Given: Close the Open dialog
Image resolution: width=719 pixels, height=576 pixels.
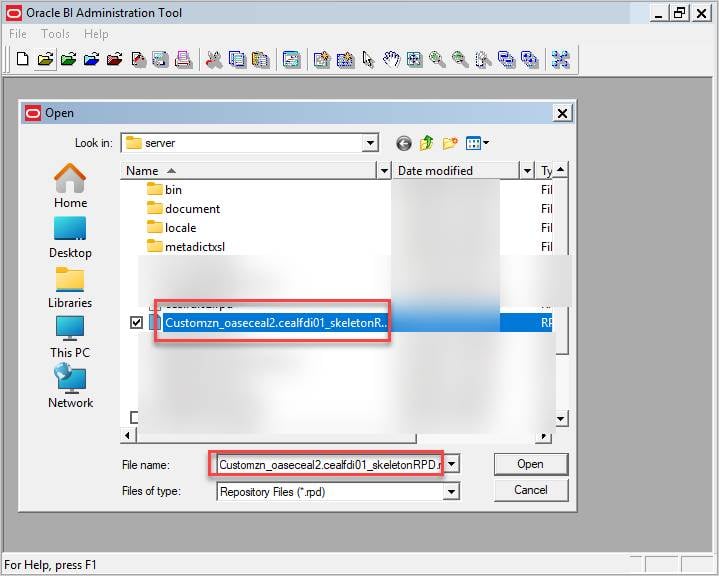Looking at the screenshot, I should [562, 113].
